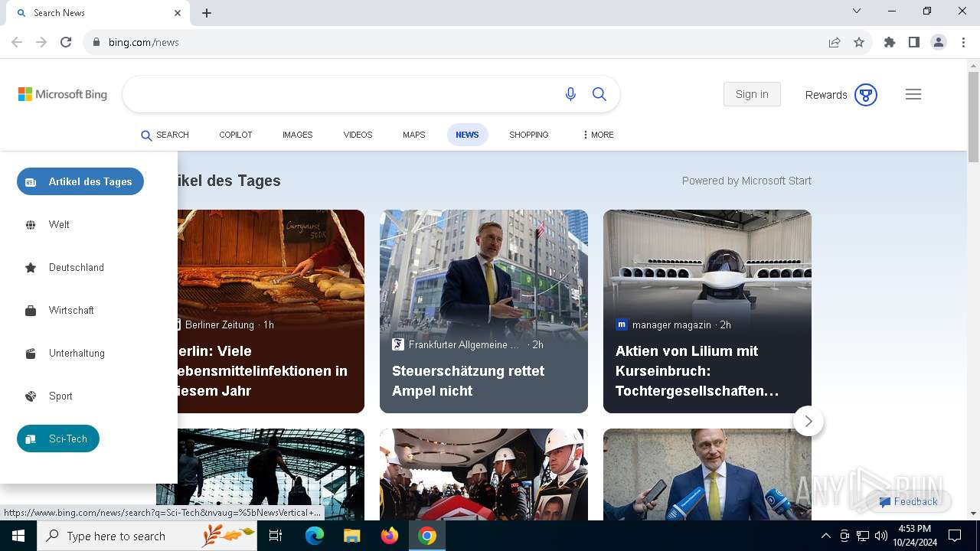Click the browser reload icon

(66, 42)
